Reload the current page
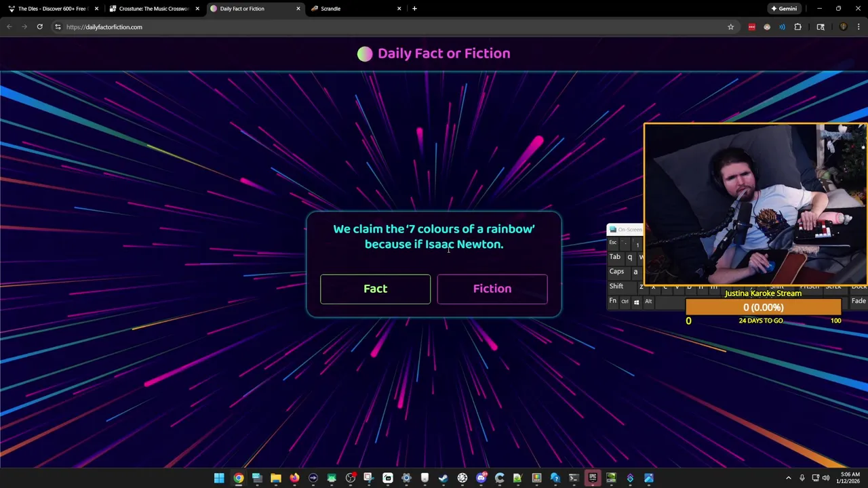 click(x=39, y=27)
